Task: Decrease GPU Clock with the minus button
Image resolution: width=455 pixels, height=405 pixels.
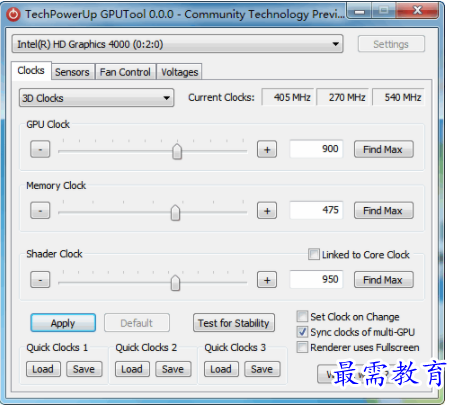Action: tap(40, 149)
